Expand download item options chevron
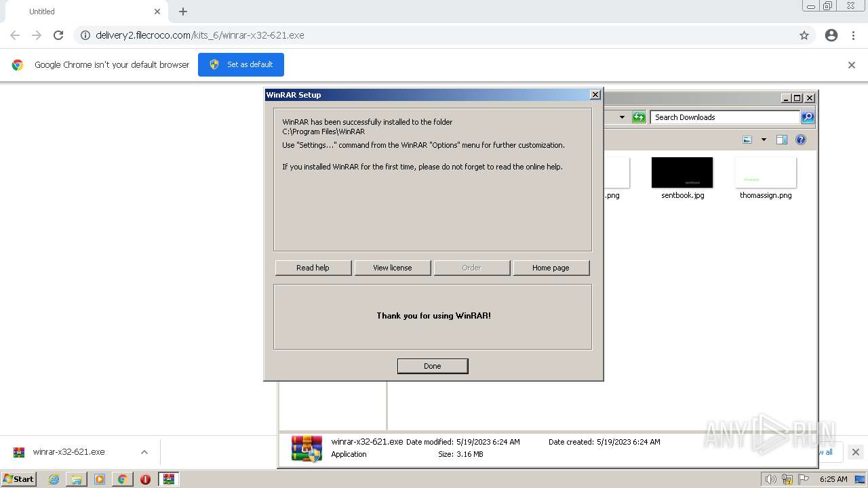Viewport: 868px width, 488px height. click(x=144, y=452)
